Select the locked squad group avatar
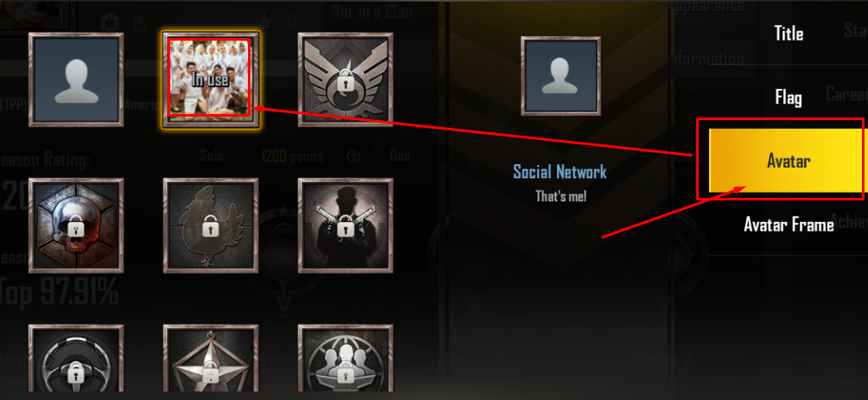 pyautogui.click(x=345, y=359)
